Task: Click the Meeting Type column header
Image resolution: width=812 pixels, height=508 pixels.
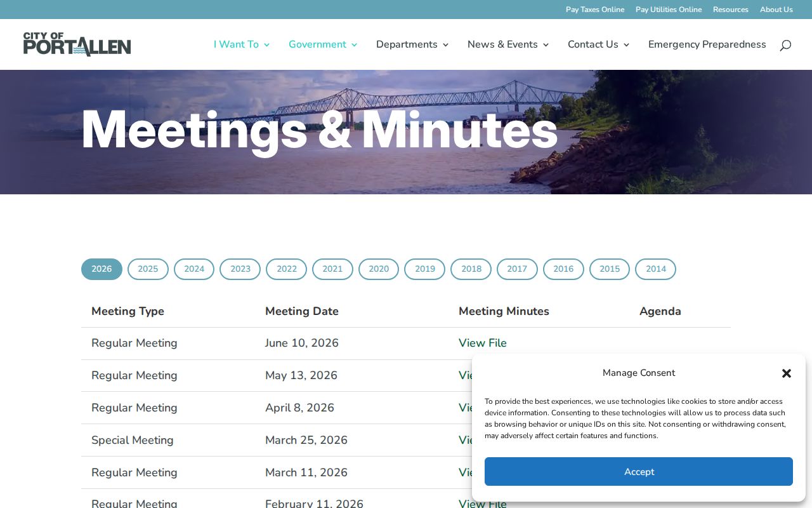Action: 128,311
